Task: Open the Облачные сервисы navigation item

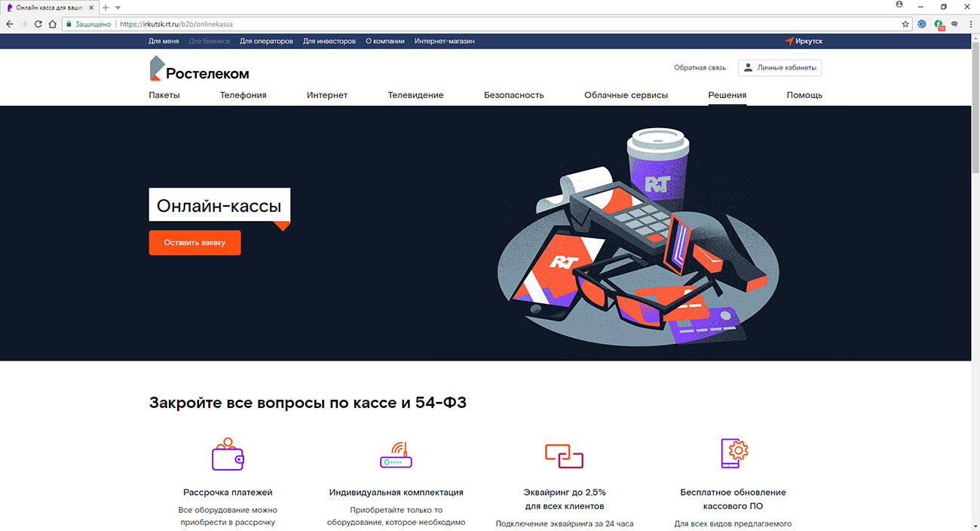Action: click(x=626, y=95)
